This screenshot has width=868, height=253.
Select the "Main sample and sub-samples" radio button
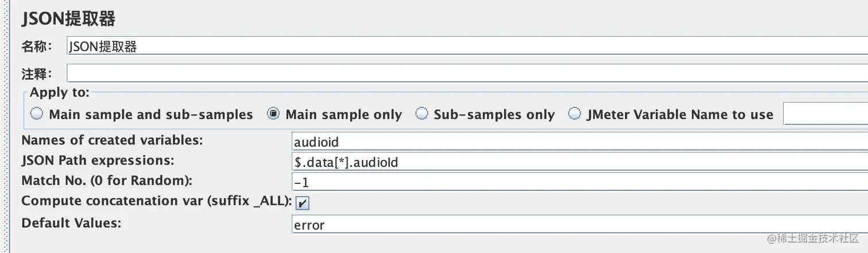37,114
